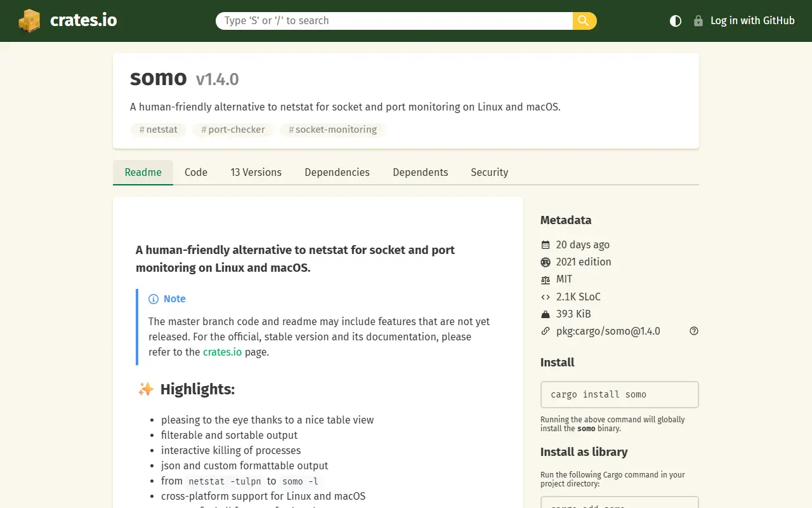Open the 13 Versions tab
812x508 pixels.
point(256,172)
